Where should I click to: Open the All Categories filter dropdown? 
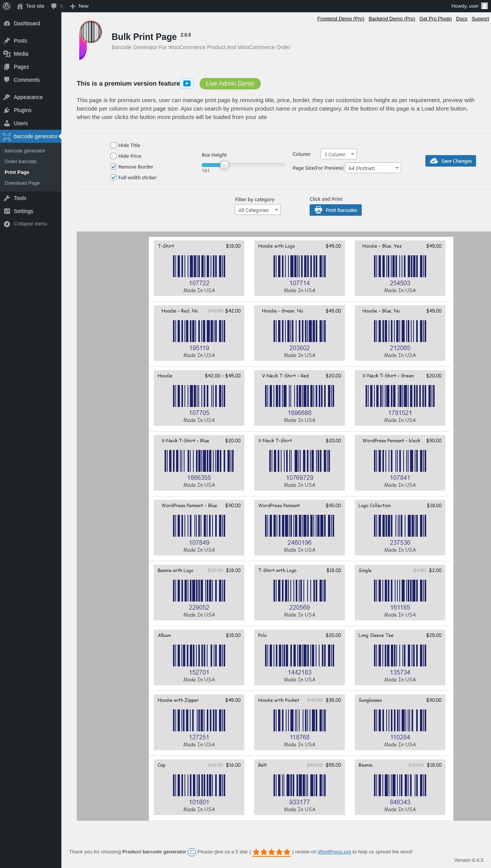257,210
